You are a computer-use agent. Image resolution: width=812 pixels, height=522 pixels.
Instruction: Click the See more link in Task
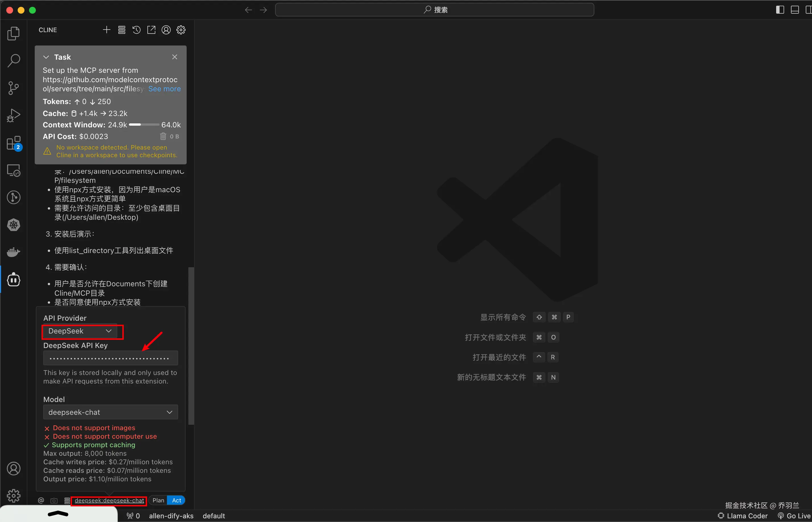pyautogui.click(x=164, y=89)
